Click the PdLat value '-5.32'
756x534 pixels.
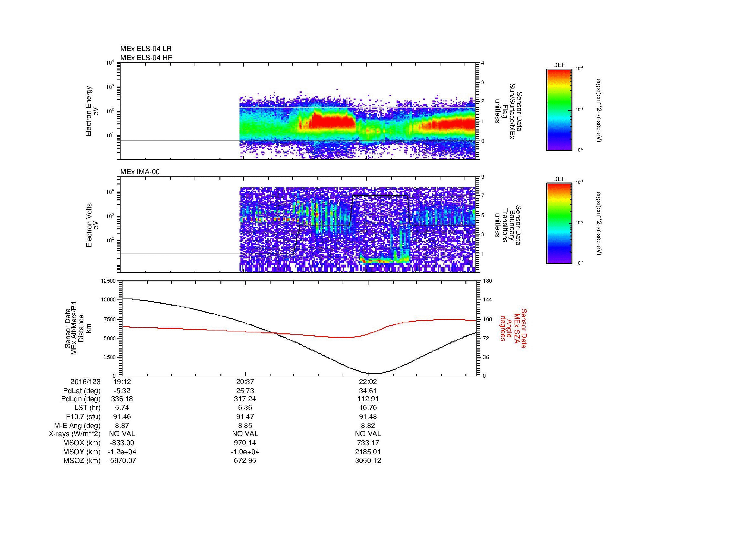click(122, 391)
